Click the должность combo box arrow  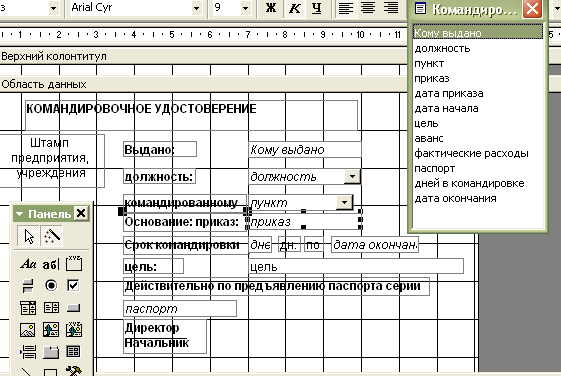point(352,176)
